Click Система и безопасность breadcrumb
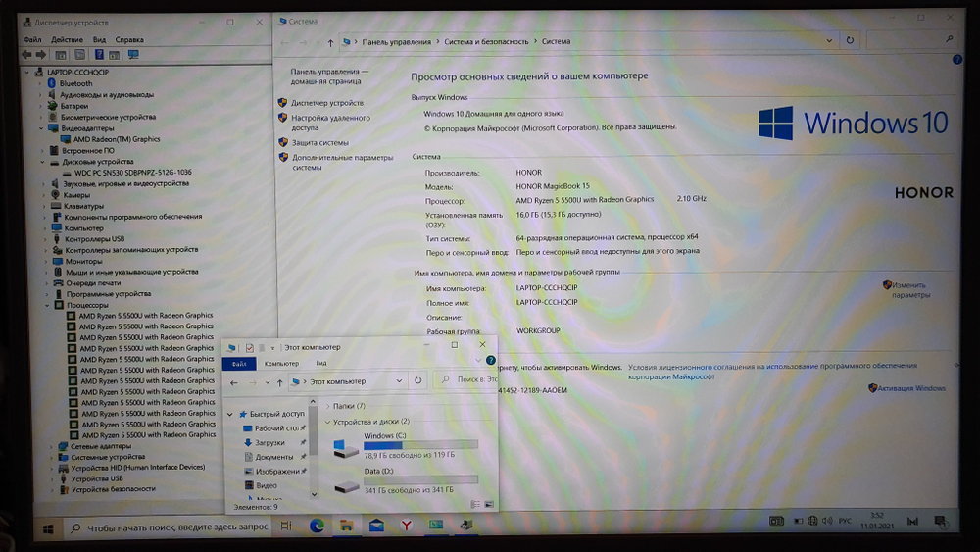 (486, 41)
